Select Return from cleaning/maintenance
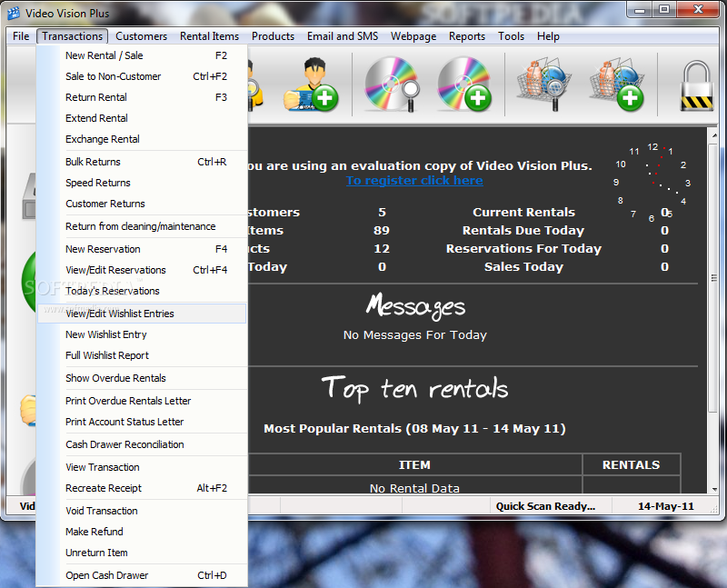727x588 pixels. pyautogui.click(x=142, y=226)
